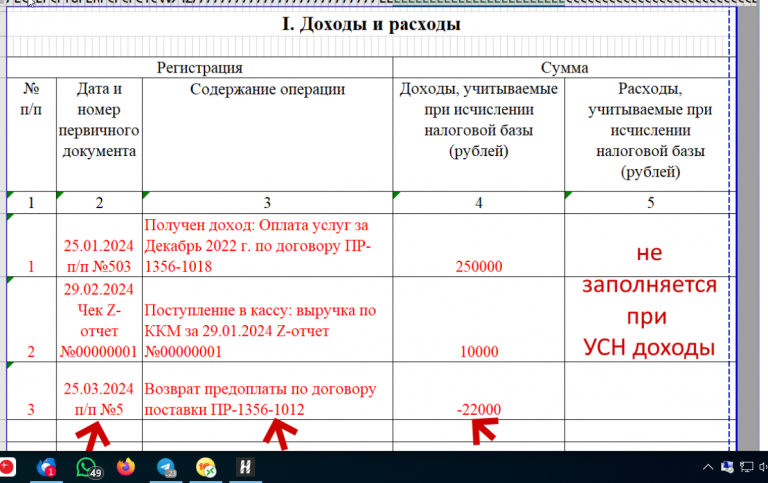The width and height of the screenshot is (768, 483).
Task: Click the 'Содержание операции' header cell
Action: tap(267, 134)
